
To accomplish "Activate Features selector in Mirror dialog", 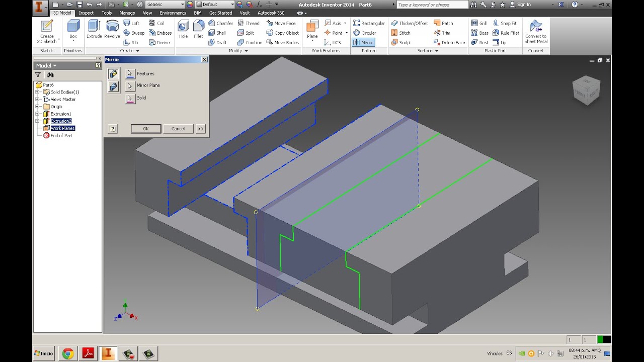I will click(130, 73).
